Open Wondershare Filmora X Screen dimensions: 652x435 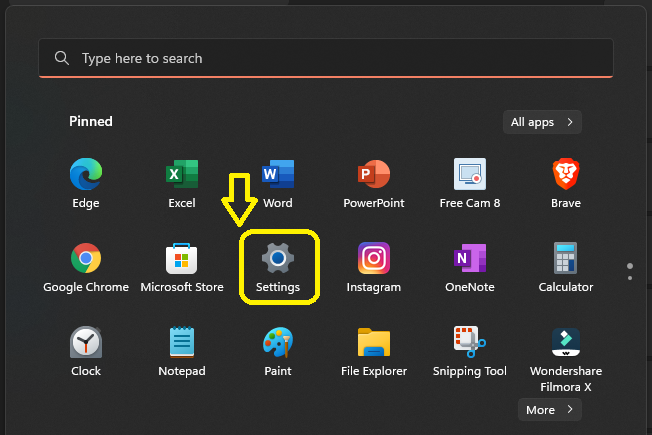point(566,342)
